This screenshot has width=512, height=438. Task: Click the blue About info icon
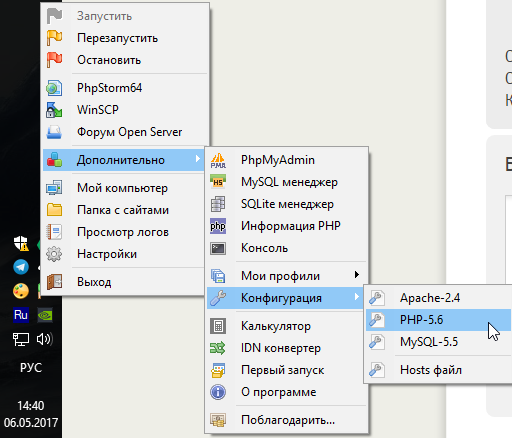point(218,392)
